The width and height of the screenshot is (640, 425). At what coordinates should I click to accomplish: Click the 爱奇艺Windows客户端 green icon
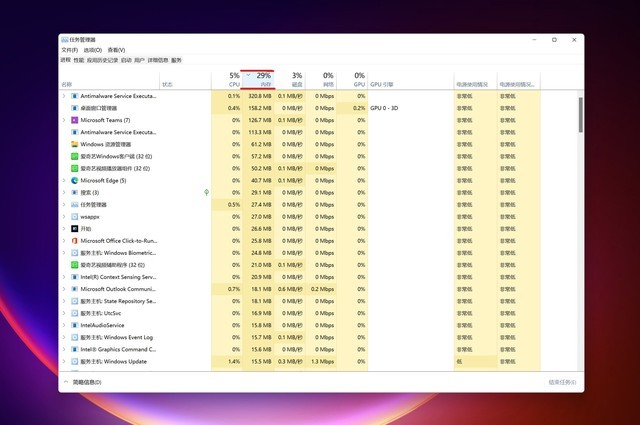[x=74, y=156]
